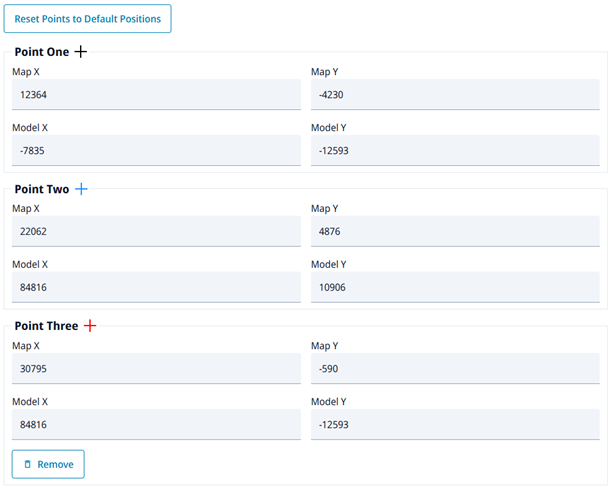This screenshot has width=609, height=489.
Task: Click the blue crosshair icon beside Point Two
Action: (x=81, y=189)
